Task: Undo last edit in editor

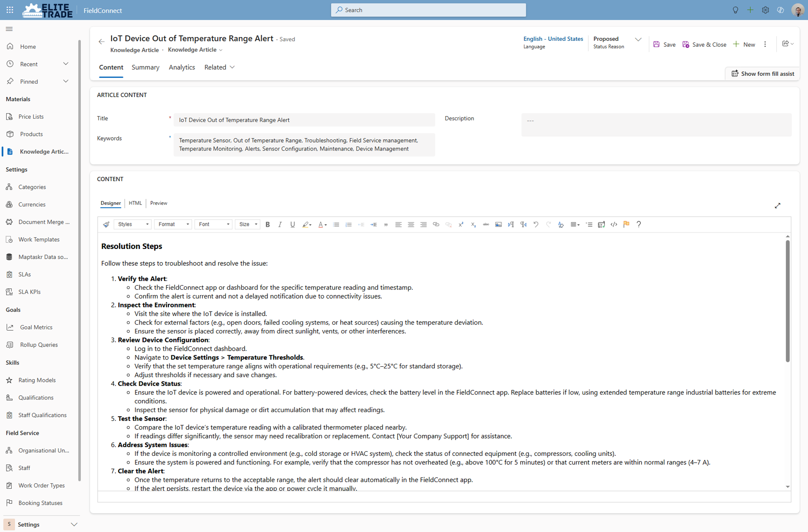Action: point(536,225)
